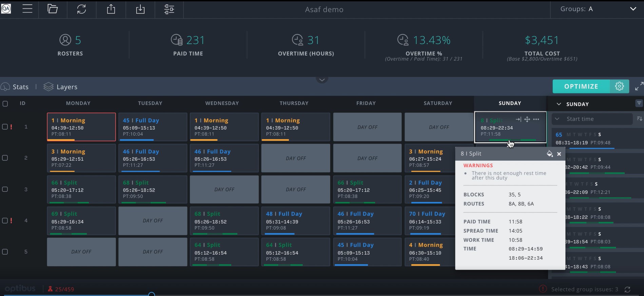Screen dimensions: 644x296
Task: Expand the Start time sort dropdown
Action: click(x=592, y=119)
